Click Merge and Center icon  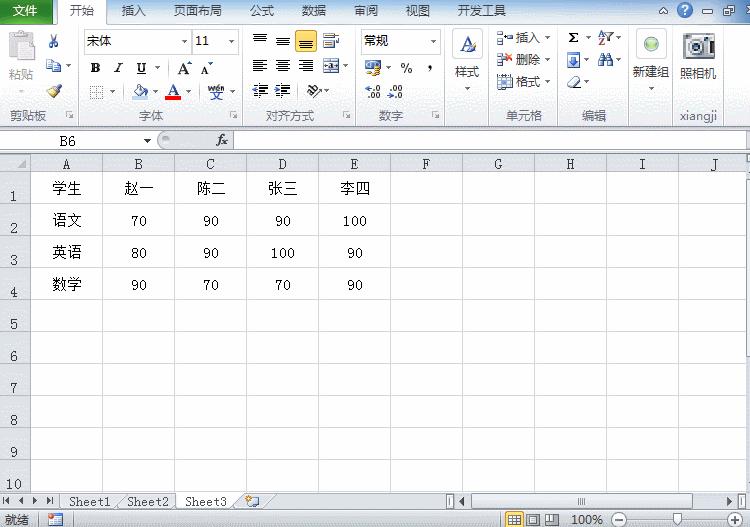pos(331,66)
